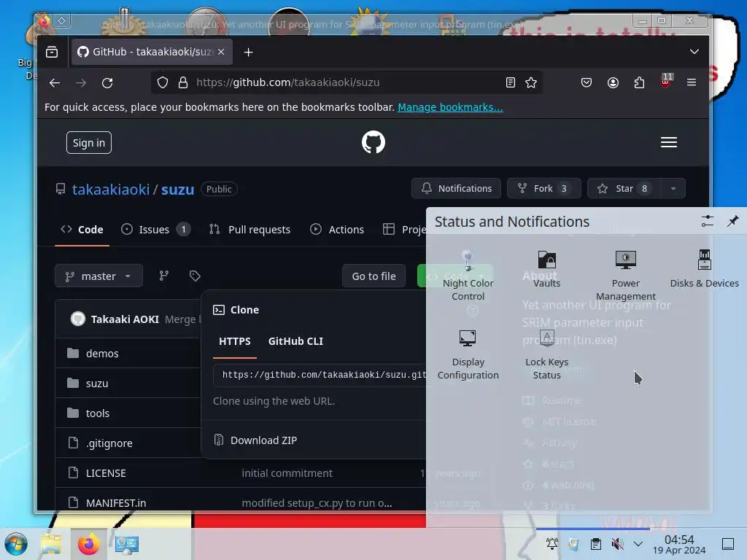Click the Firefox address bar URL
Screen dimensions: 747x560
tap(287, 82)
